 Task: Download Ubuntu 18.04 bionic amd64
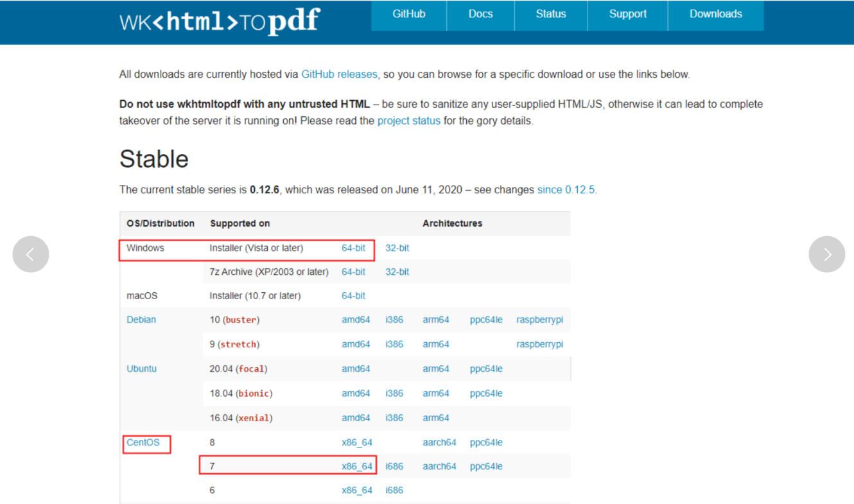[356, 394]
